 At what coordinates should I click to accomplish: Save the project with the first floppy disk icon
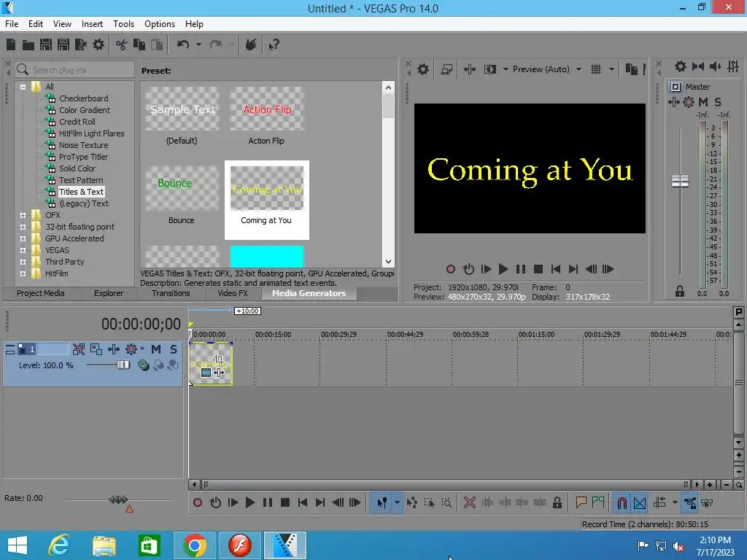(x=46, y=44)
